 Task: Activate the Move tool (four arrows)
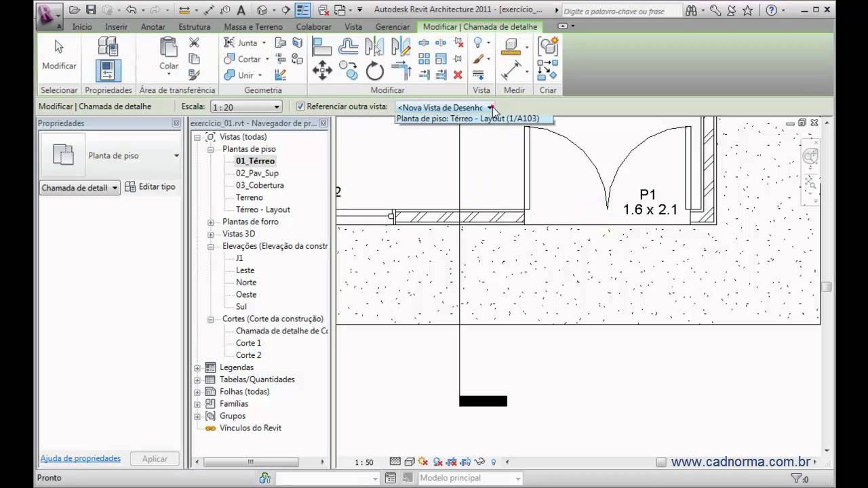click(x=322, y=70)
